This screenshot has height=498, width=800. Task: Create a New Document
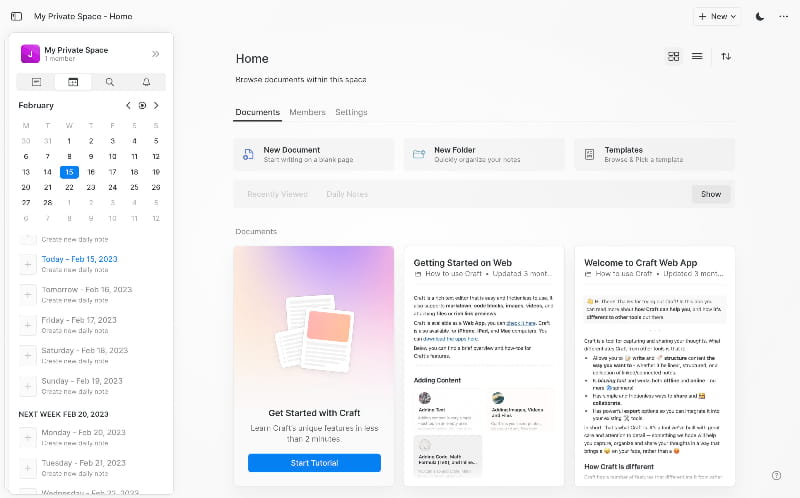coord(314,154)
